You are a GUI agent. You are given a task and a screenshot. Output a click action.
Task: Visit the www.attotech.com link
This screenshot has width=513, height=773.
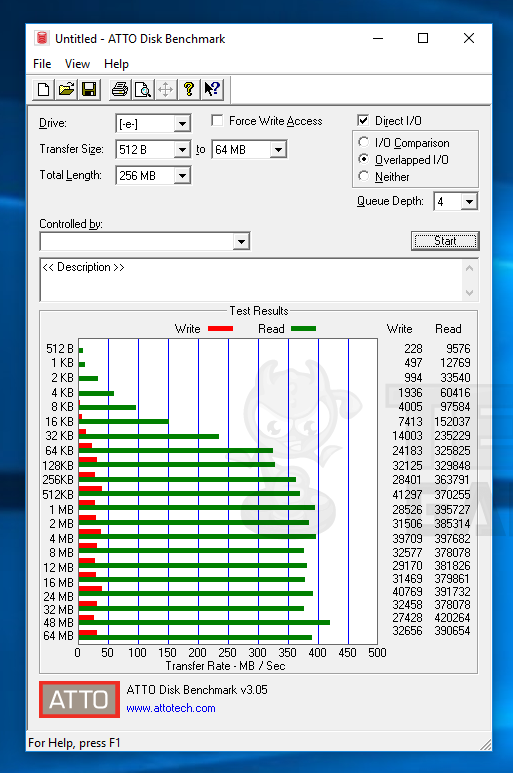click(171, 708)
